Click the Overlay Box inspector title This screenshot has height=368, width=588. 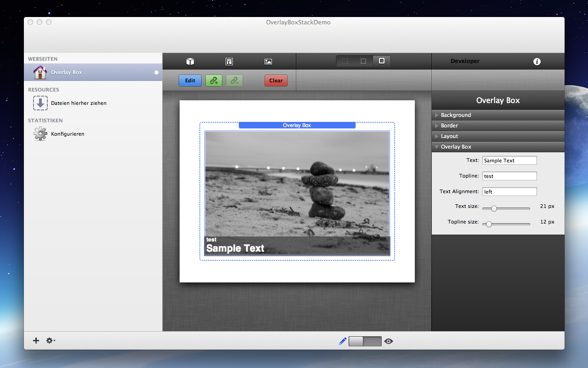point(498,100)
